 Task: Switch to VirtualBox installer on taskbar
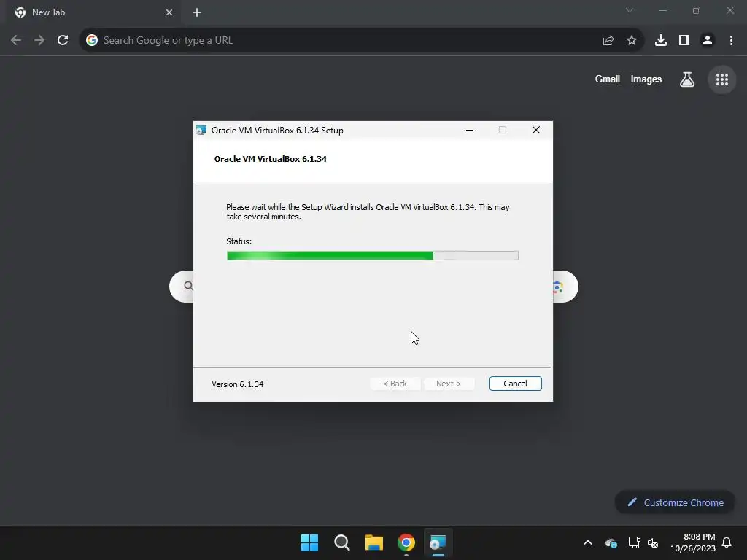438,542
